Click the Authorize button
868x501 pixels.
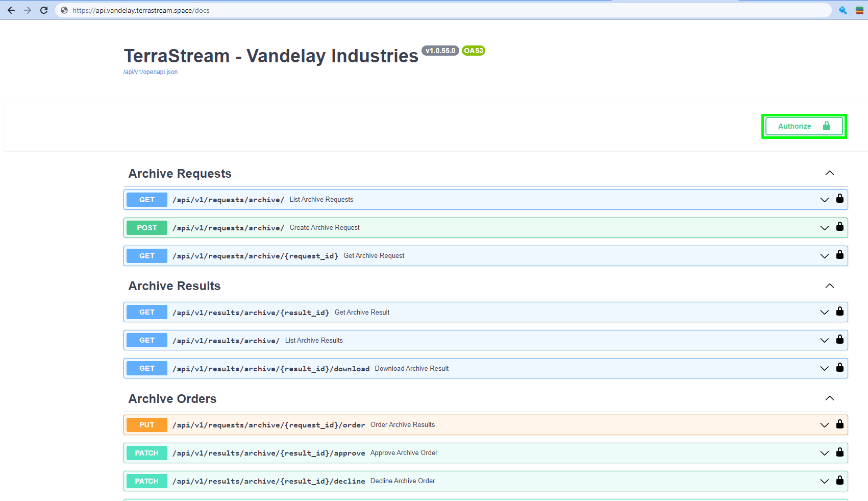tap(804, 126)
